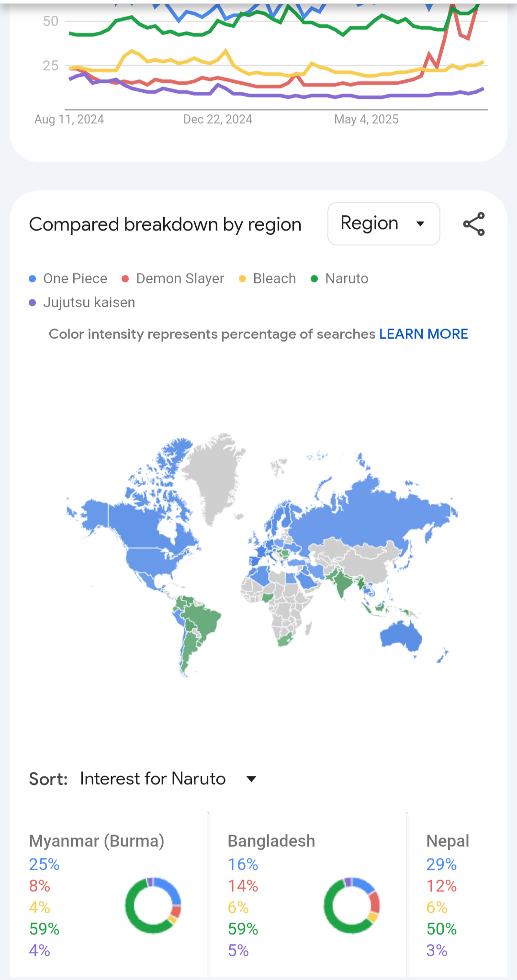Open the Bangladesh region card
This screenshot has width=517, height=980.
click(307, 894)
